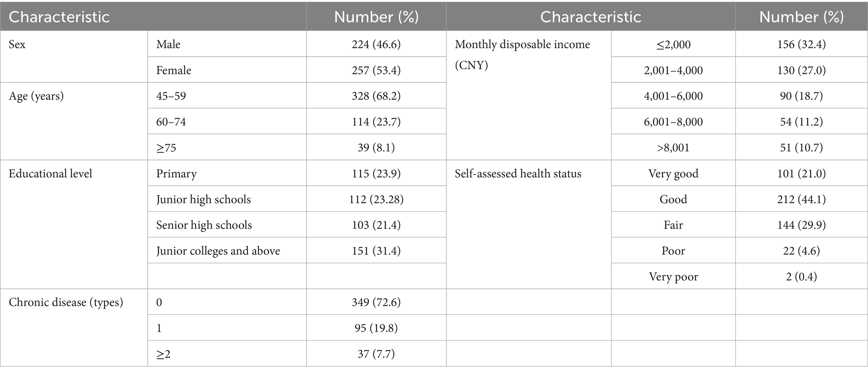Click the 2,001–4,000 income range cell
The image size is (868, 374).
coord(673,70)
